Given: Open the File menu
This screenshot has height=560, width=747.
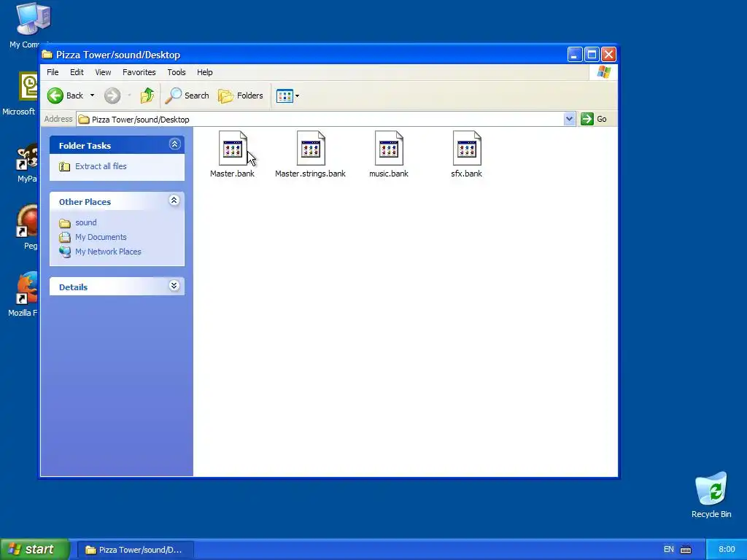Looking at the screenshot, I should [53, 72].
